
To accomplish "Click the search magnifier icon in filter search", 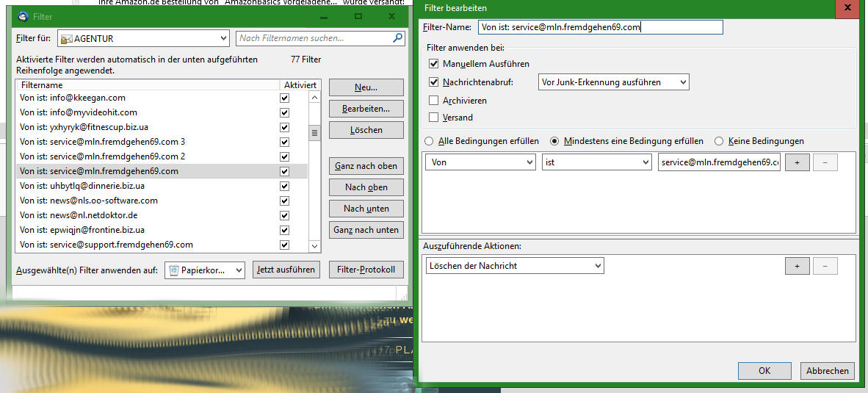I will click(x=397, y=38).
